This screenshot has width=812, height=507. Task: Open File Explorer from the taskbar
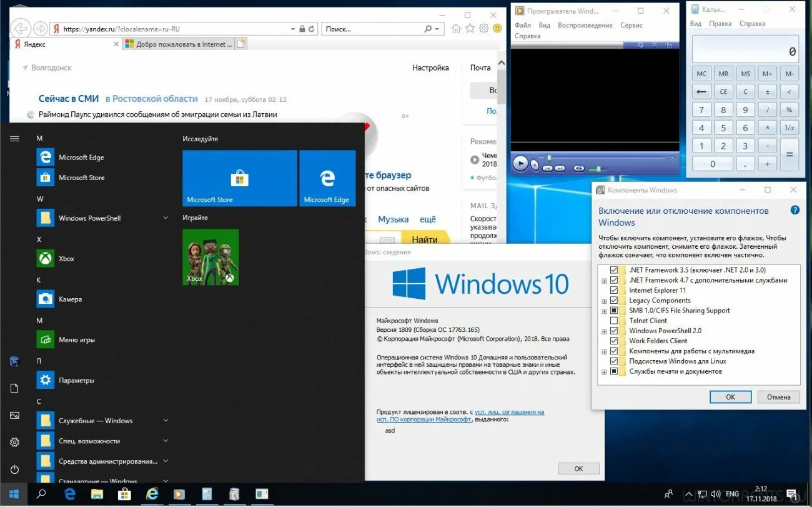pos(97,494)
